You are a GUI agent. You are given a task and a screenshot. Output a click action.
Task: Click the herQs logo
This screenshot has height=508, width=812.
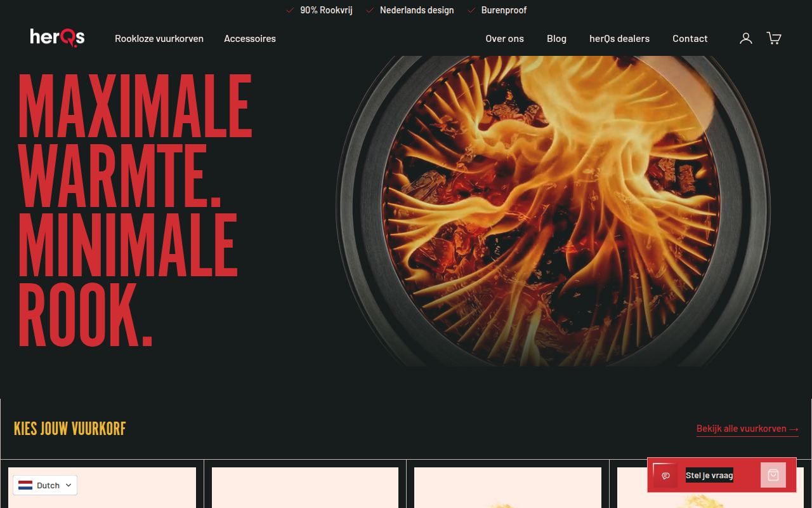[57, 37]
